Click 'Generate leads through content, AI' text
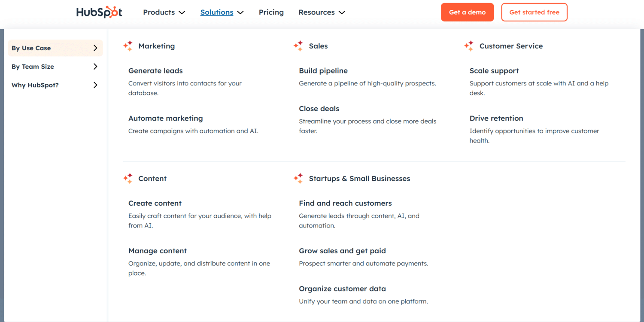644x322 pixels. pos(359,221)
